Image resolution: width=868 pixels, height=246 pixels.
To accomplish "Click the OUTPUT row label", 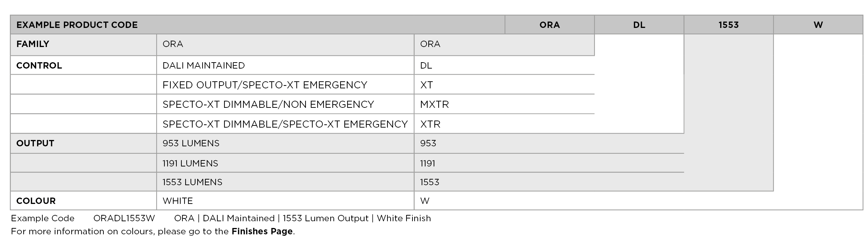I will (x=35, y=143).
